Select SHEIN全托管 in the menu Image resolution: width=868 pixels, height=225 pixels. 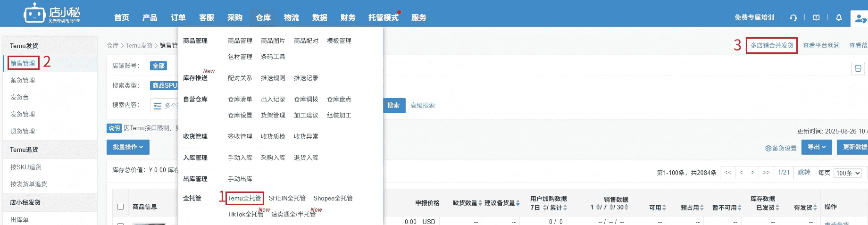(x=287, y=198)
